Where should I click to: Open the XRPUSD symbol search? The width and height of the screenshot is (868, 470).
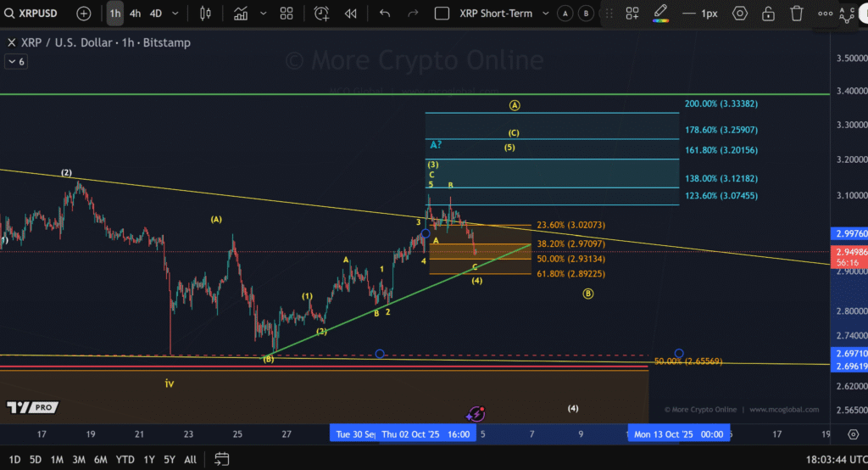coord(31,14)
